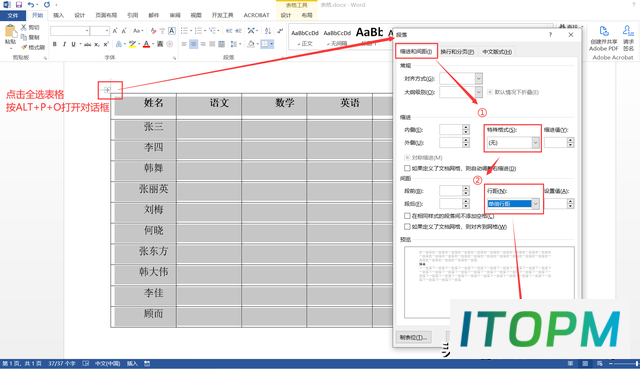Expand the Alignment dropdown in dialog
The height and width of the screenshot is (369, 640).
pos(479,78)
